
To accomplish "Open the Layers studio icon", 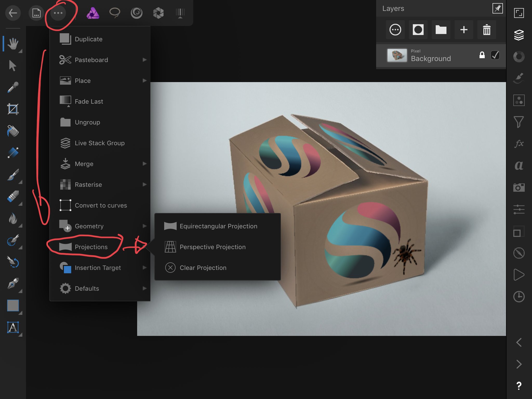I will click(519, 35).
